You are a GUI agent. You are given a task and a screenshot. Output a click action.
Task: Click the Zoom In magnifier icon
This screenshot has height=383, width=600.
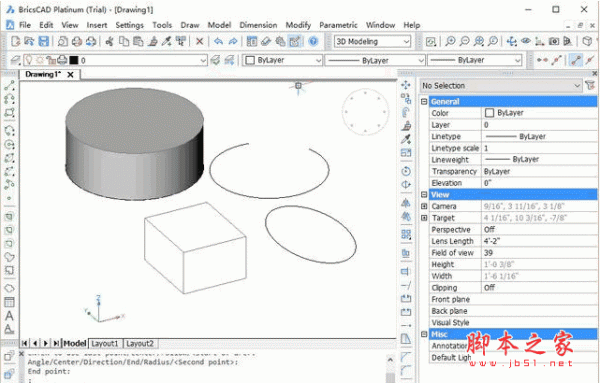[450, 41]
